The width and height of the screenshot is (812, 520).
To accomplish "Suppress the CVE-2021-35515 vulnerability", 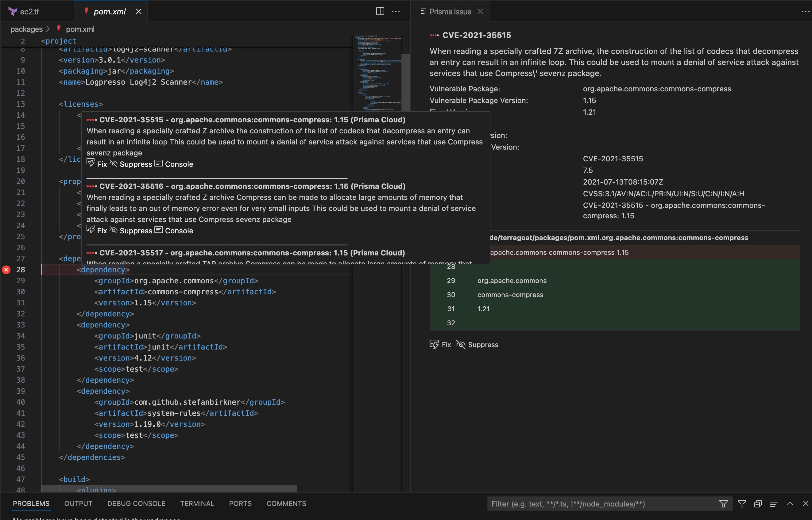I will [x=131, y=164].
